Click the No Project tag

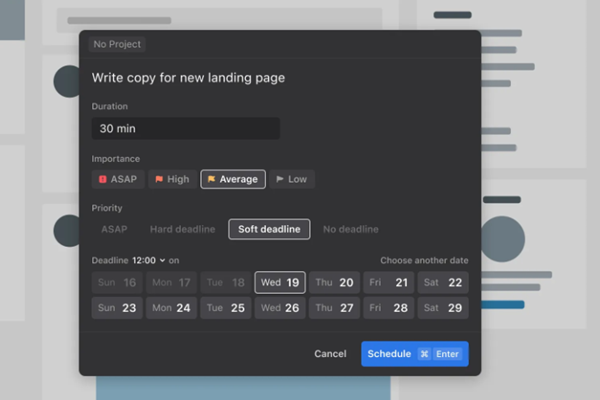[x=117, y=44]
